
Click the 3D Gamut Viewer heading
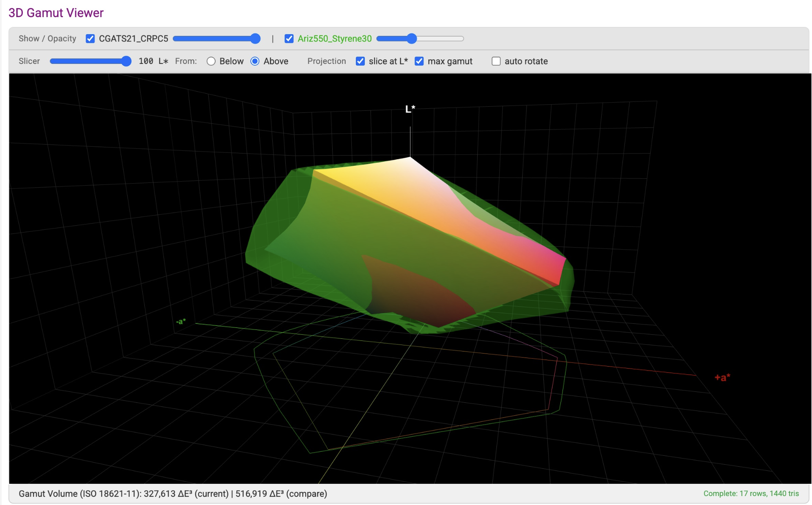coord(56,13)
